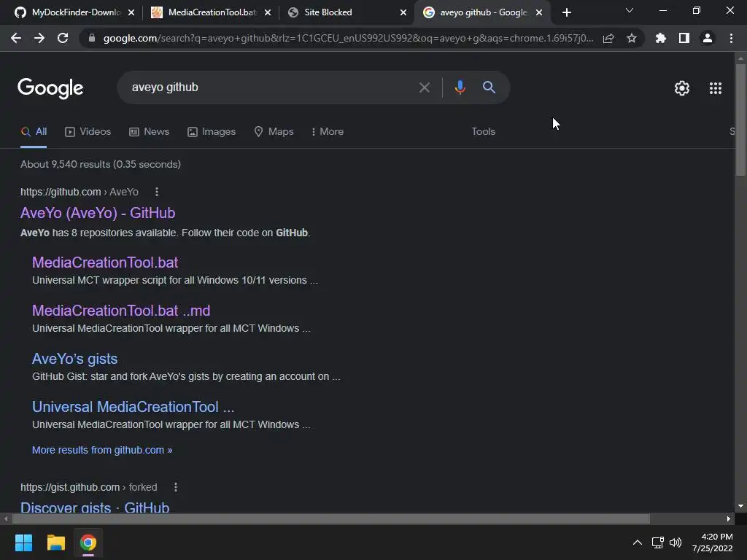Switch to News search results
Viewport: 747px width, 560px height.
coord(149,131)
